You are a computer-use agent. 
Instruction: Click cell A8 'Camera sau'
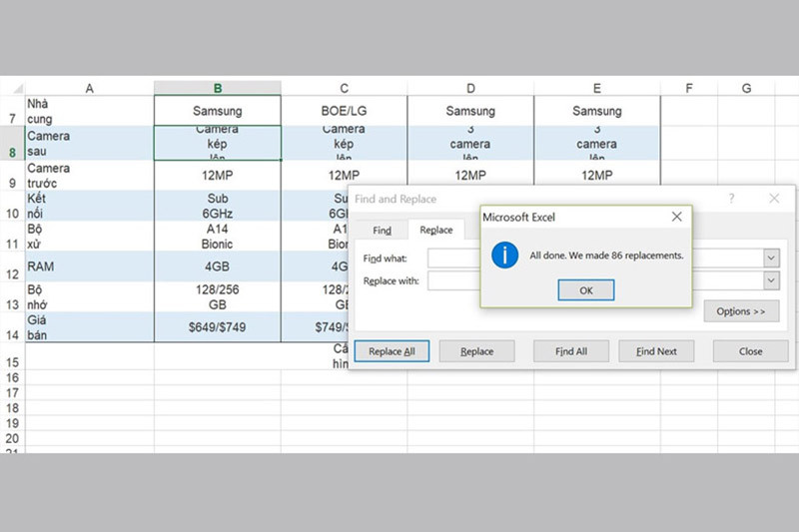tap(90, 143)
